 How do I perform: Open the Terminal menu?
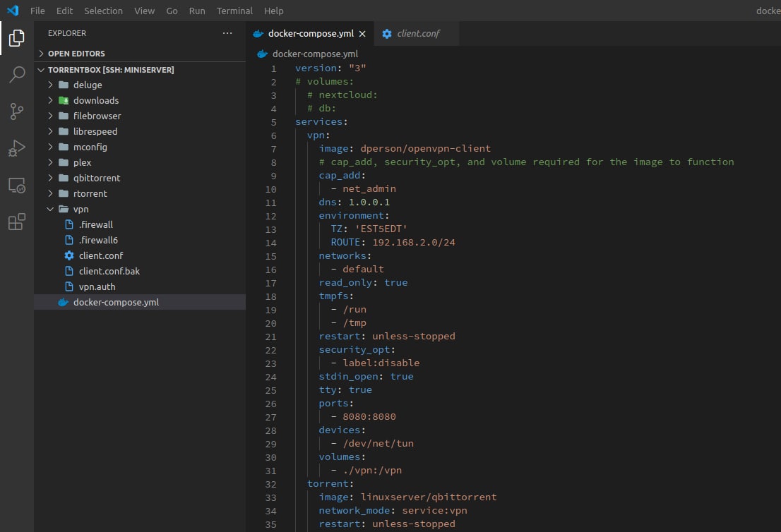234,11
